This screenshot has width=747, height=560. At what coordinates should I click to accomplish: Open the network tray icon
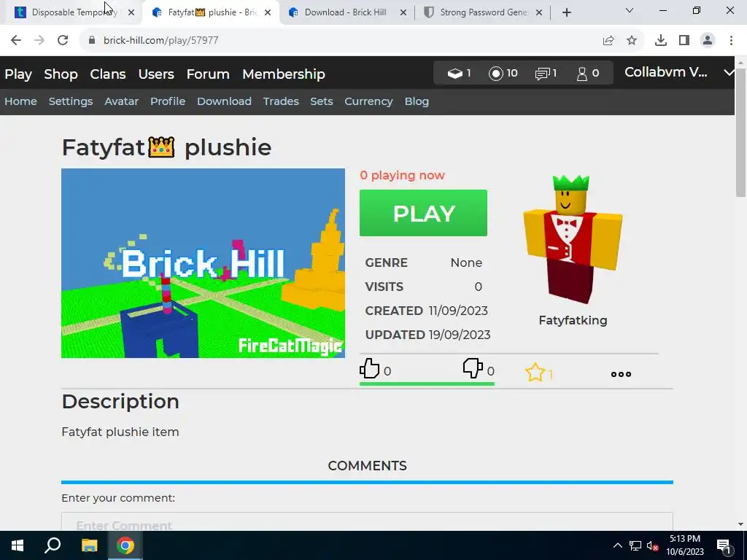635,545
